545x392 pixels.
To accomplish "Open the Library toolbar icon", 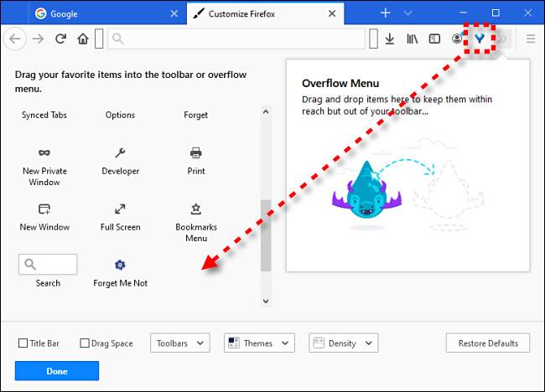I will coord(413,39).
